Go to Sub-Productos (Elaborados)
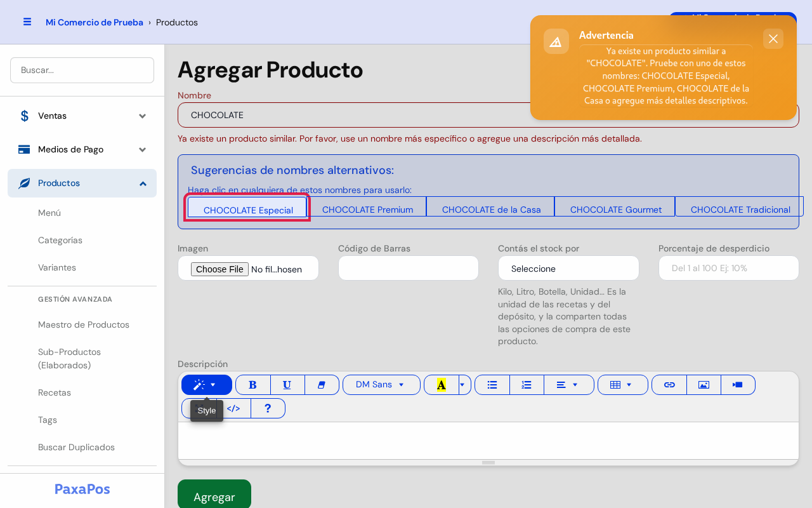 click(x=70, y=359)
